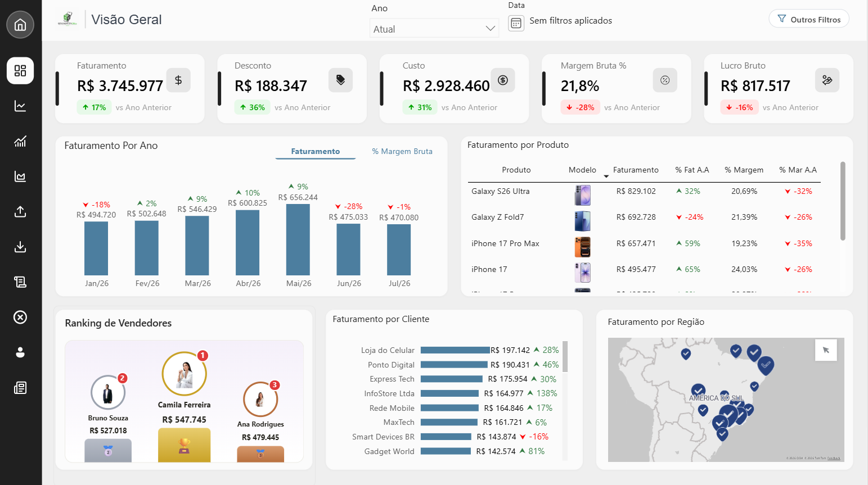This screenshot has width=868, height=485.
Task: Click the R$ 3.745.977 Faturamento value
Action: click(120, 86)
